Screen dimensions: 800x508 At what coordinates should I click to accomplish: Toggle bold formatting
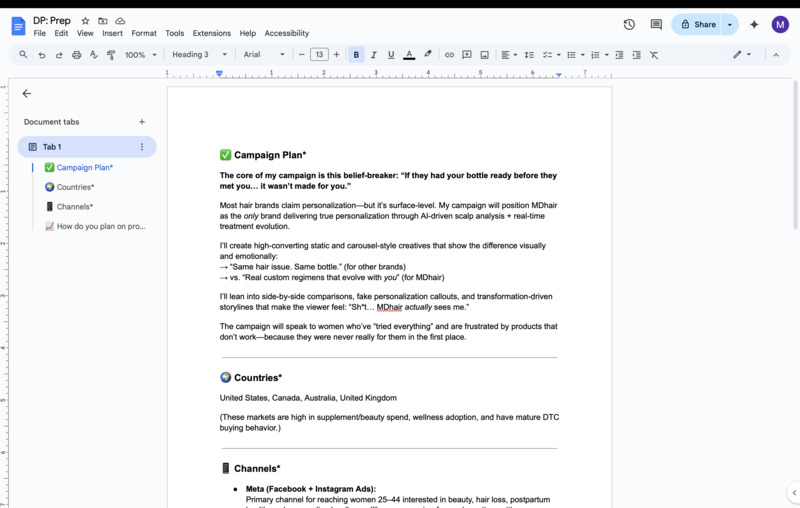pos(356,55)
